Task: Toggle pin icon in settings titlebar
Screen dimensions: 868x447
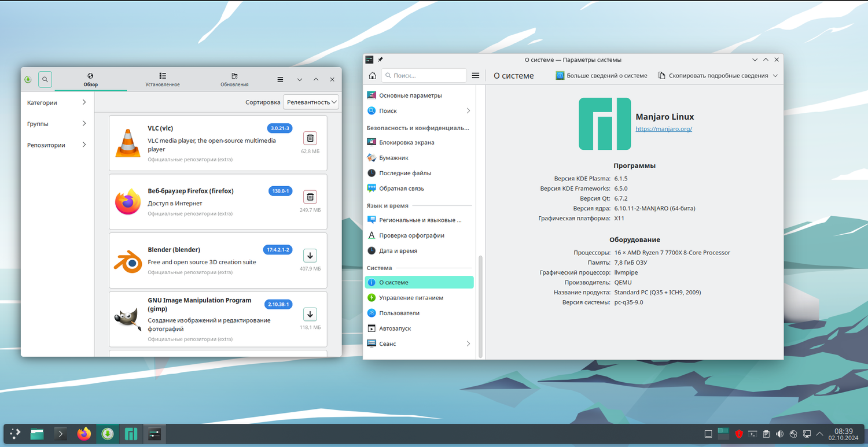Action: point(381,60)
